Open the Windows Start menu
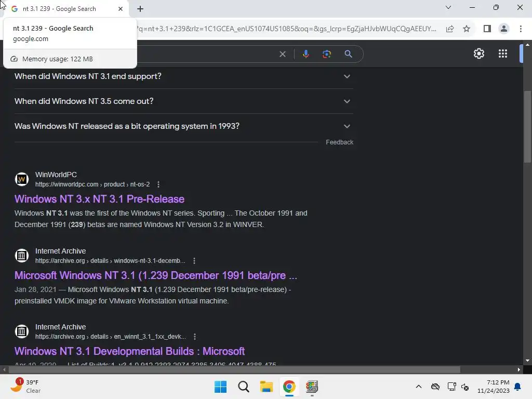Image resolution: width=532 pixels, height=399 pixels. point(220,387)
